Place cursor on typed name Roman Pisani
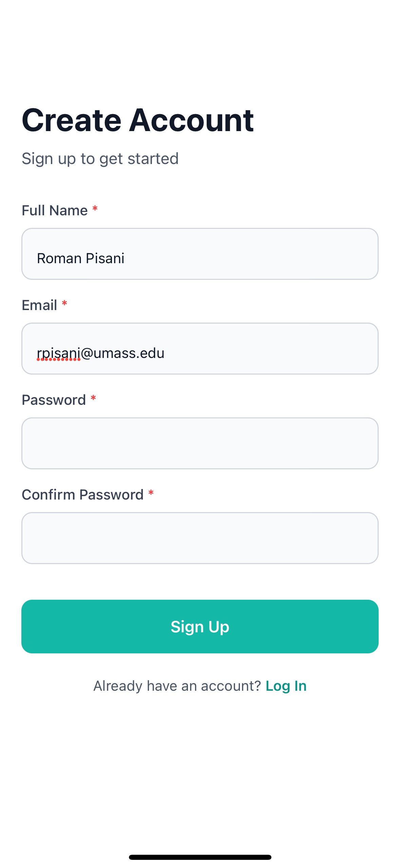The height and width of the screenshot is (868, 400). [80, 258]
